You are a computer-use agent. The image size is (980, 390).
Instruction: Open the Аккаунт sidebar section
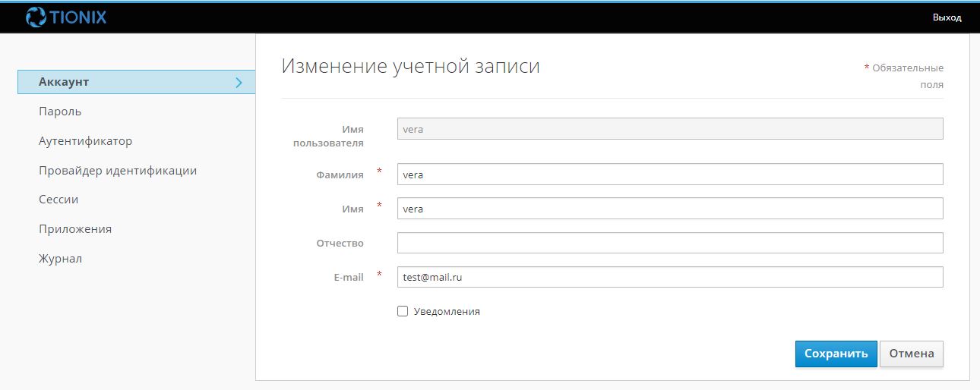point(64,82)
